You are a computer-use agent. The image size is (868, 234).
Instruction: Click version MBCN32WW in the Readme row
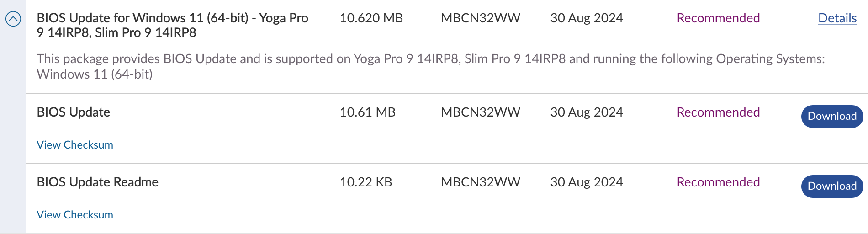coord(480,182)
